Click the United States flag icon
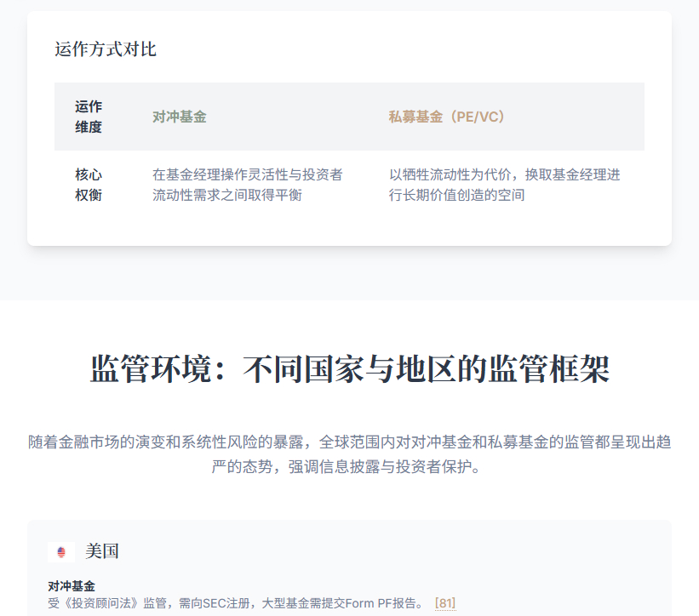699x616 pixels. point(61,552)
